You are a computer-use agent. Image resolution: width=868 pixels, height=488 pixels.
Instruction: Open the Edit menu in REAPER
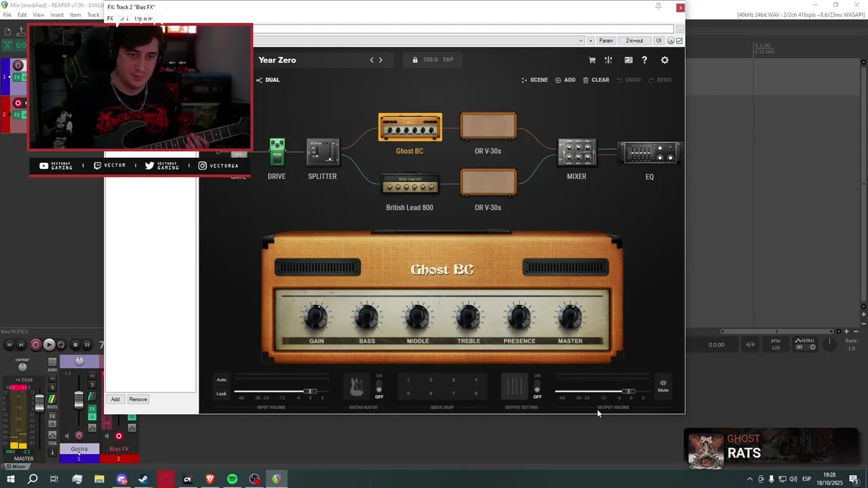coord(22,15)
